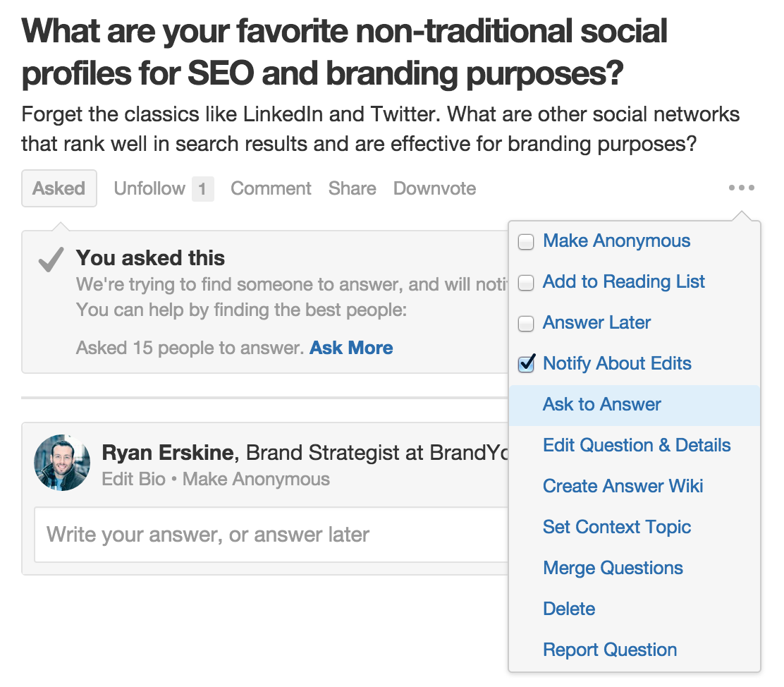This screenshot has width=784, height=687.
Task: Select Report Question menu item
Action: point(610,650)
